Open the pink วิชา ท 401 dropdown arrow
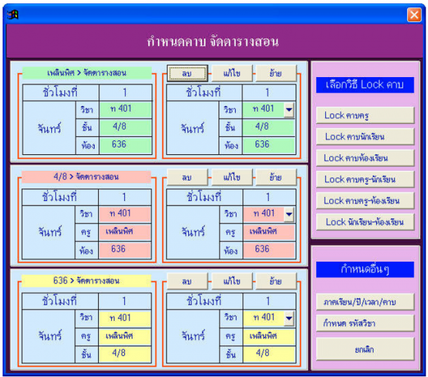 coord(289,214)
